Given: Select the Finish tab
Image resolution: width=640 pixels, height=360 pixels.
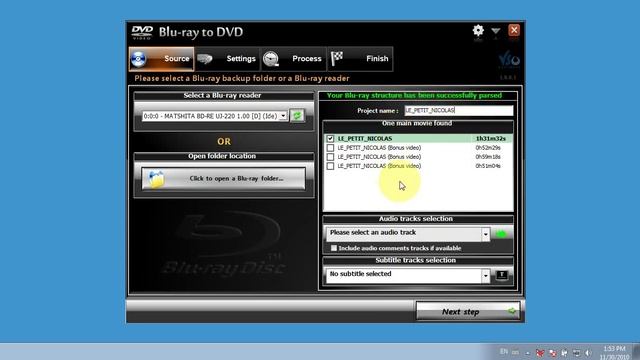Looking at the screenshot, I should (360, 59).
